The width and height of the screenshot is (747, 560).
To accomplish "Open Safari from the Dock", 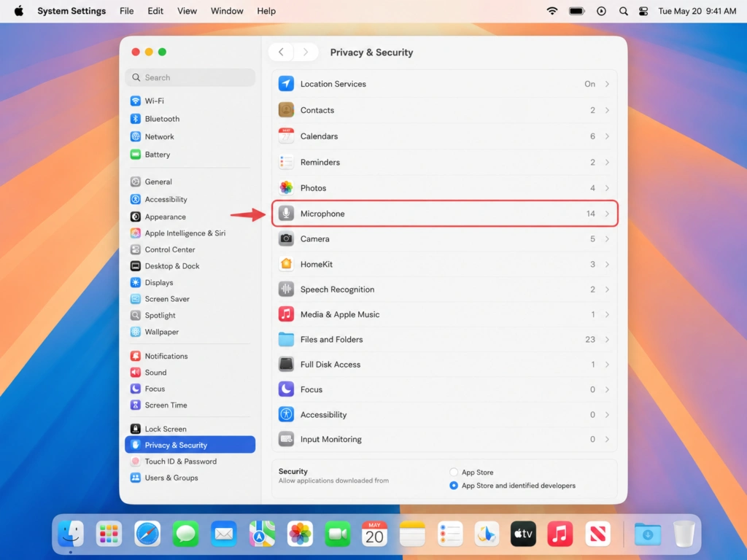I will (x=147, y=533).
